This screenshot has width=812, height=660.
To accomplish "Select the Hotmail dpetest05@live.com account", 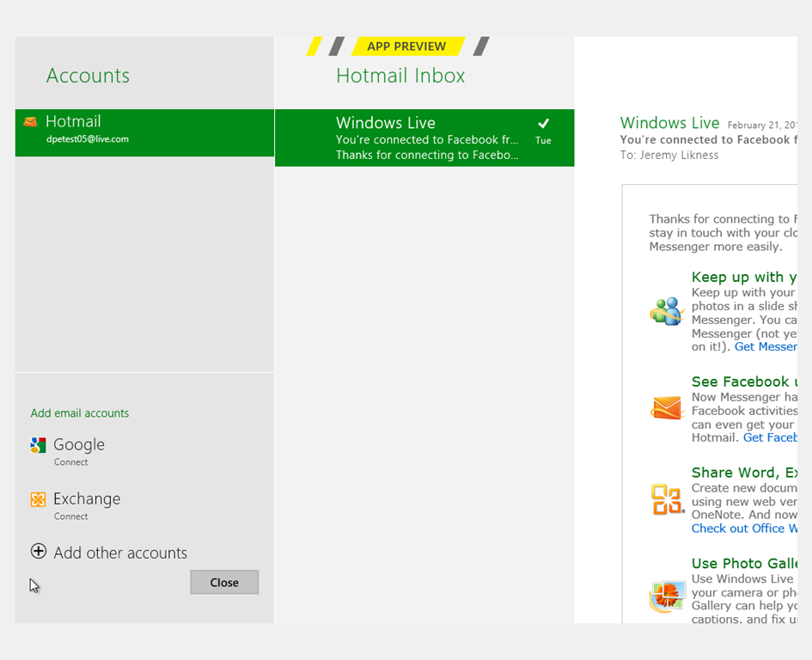I will pyautogui.click(x=144, y=132).
